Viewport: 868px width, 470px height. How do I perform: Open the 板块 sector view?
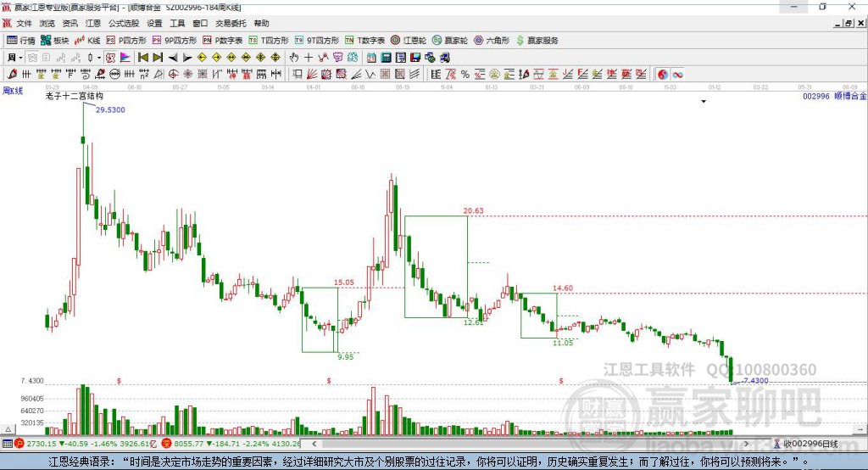click(x=54, y=41)
